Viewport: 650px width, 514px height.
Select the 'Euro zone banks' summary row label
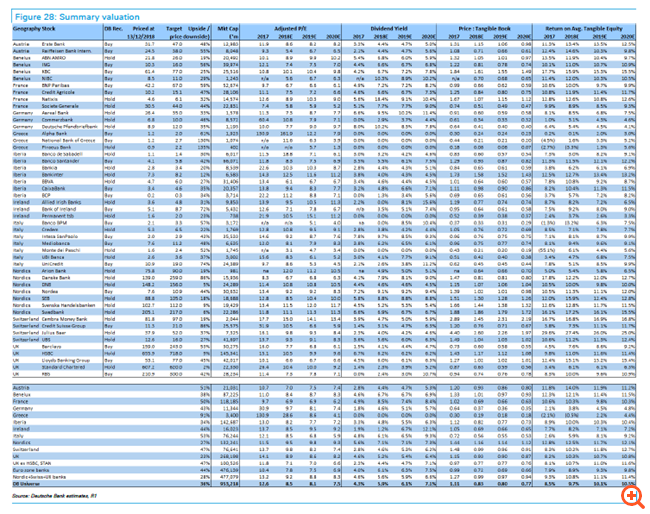(31, 470)
